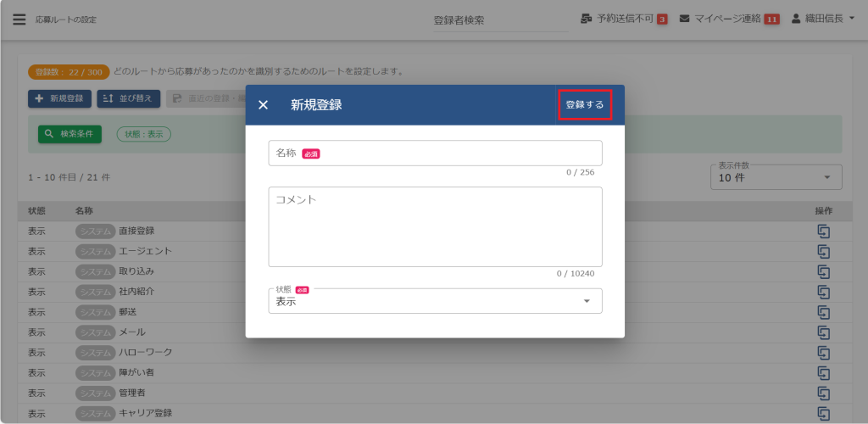868x424 pixels.
Task: Close the 新規登録 dialog with X
Action: [263, 105]
